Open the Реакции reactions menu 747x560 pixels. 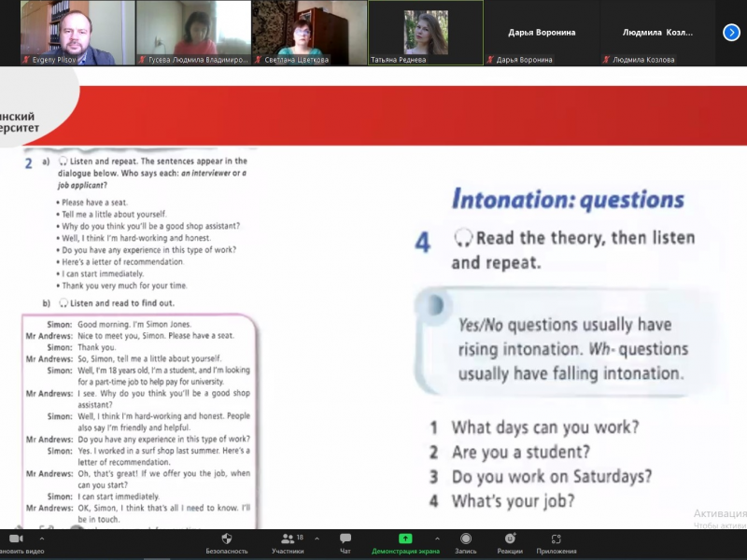(510, 539)
